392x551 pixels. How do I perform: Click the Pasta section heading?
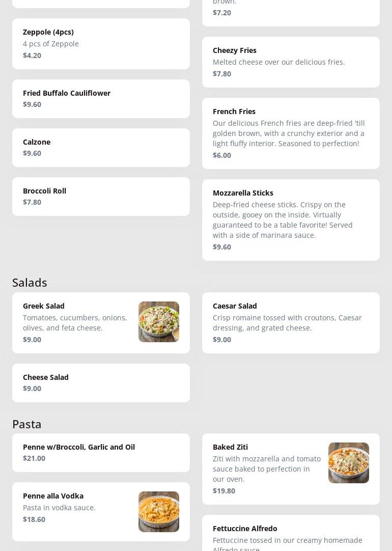(27, 424)
